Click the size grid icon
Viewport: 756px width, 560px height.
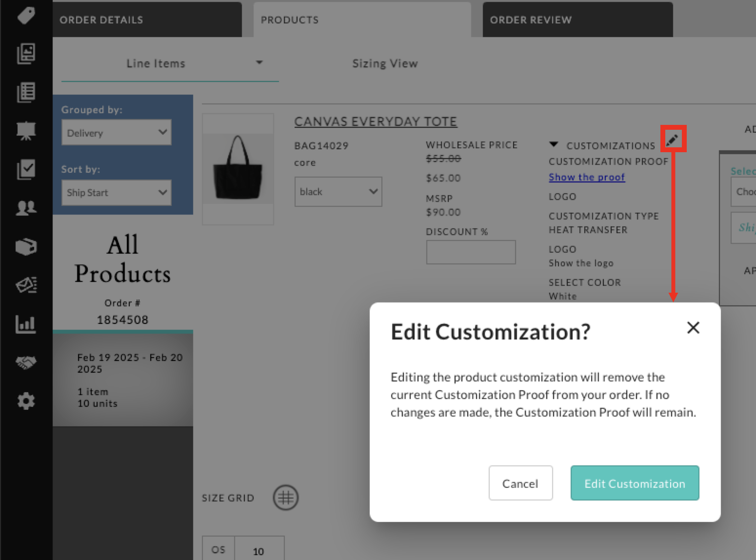[285, 498]
